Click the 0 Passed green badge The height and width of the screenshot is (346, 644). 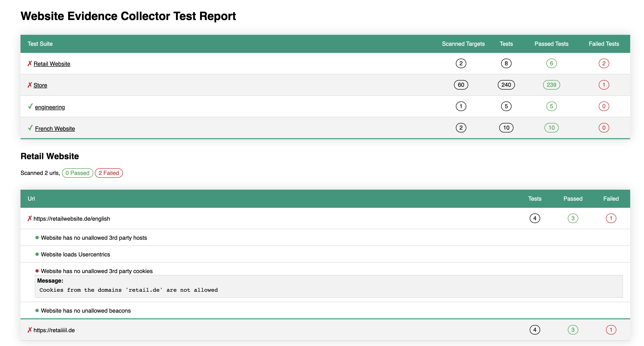(77, 173)
